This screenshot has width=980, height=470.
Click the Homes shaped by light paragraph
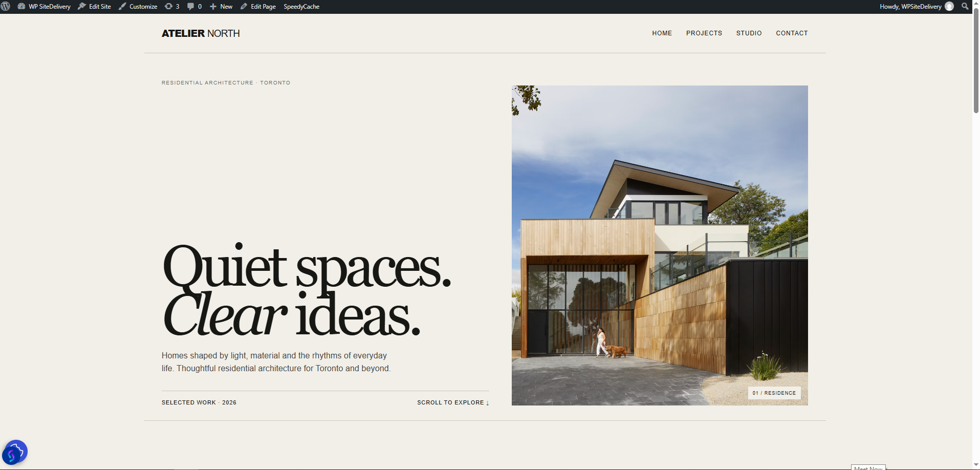(x=276, y=362)
